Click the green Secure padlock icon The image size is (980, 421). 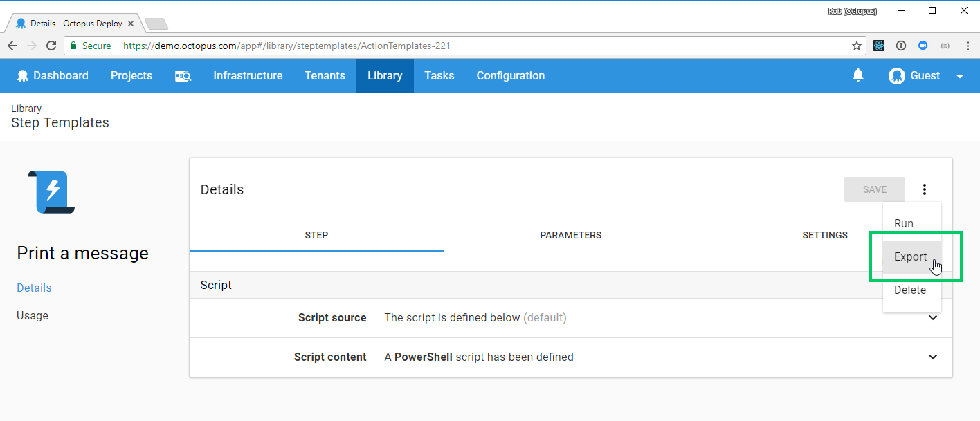pos(73,46)
